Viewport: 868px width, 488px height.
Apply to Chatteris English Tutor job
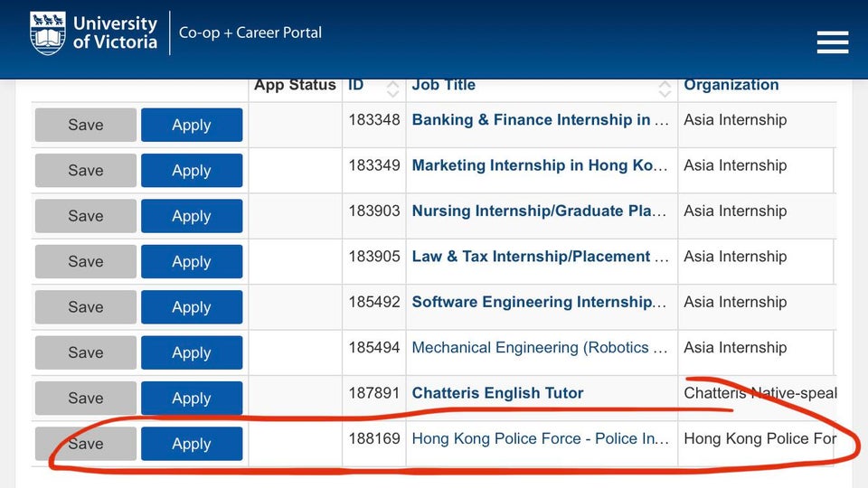pos(192,399)
